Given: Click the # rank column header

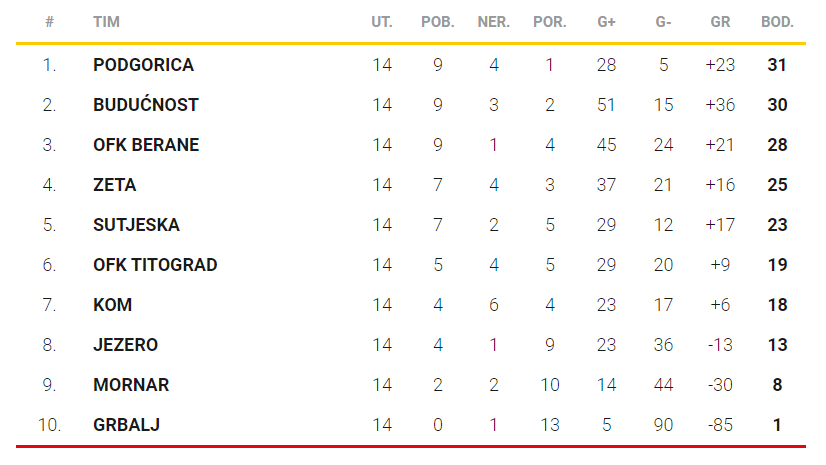Looking at the screenshot, I should coord(49,22).
